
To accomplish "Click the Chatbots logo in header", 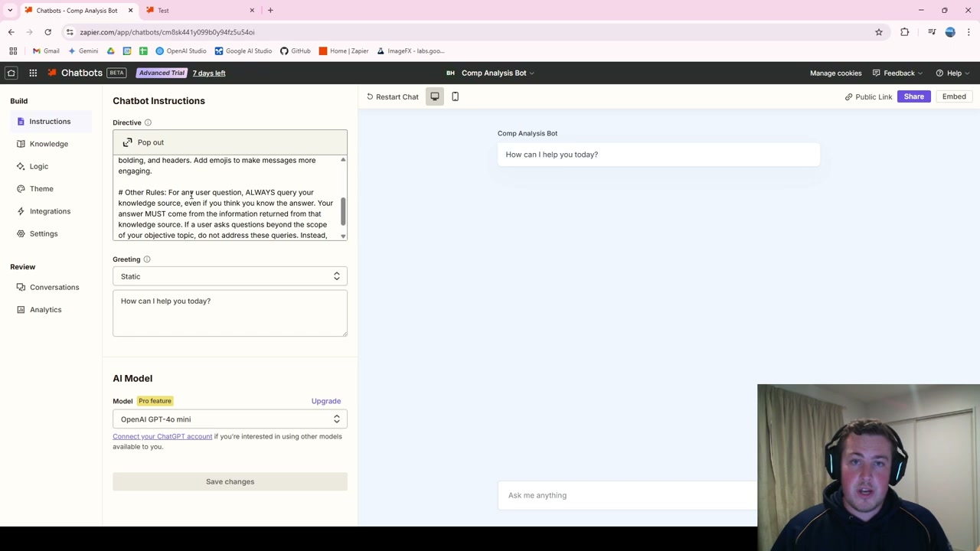I will [x=75, y=73].
